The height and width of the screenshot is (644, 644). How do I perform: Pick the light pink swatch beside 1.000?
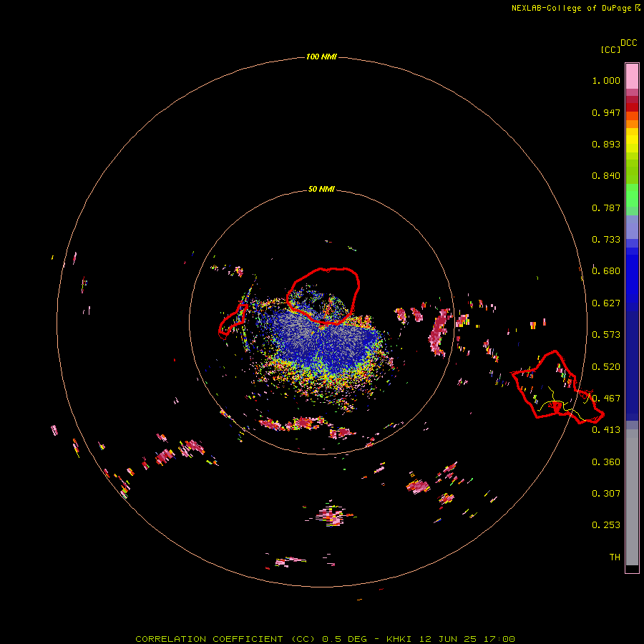tap(632, 77)
